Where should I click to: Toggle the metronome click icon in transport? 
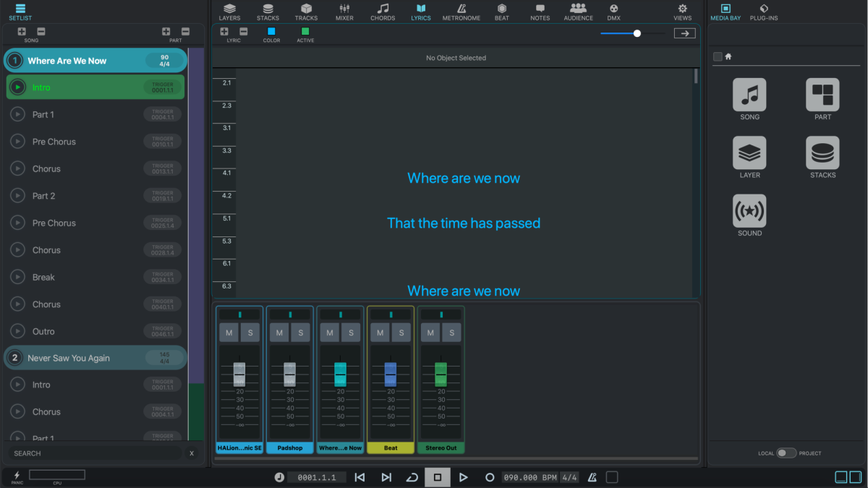click(x=592, y=477)
